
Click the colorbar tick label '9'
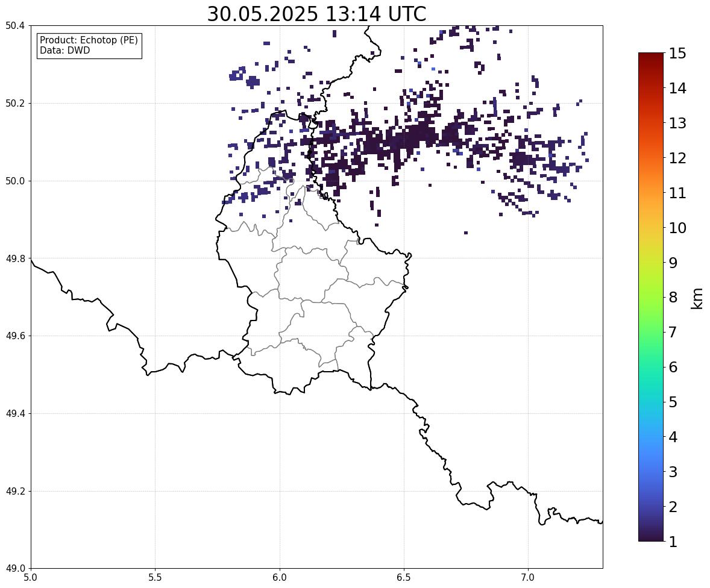pyautogui.click(x=673, y=263)
